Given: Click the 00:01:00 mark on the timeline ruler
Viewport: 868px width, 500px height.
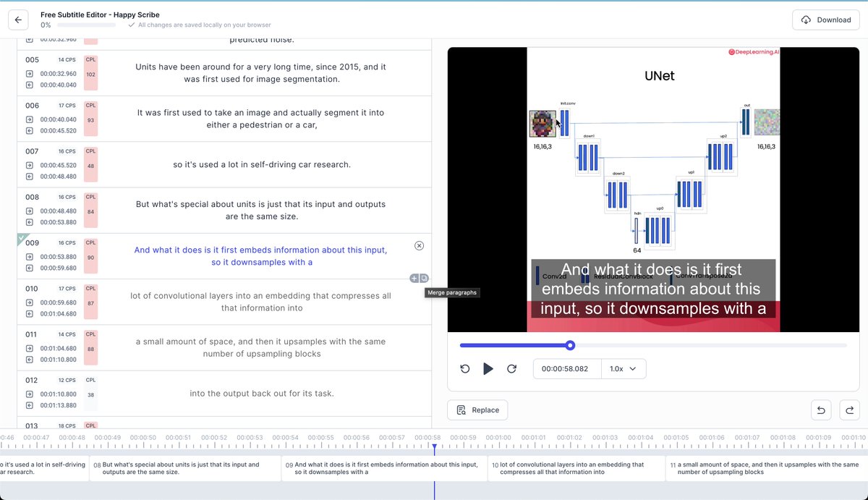Looking at the screenshot, I should pos(498,438).
